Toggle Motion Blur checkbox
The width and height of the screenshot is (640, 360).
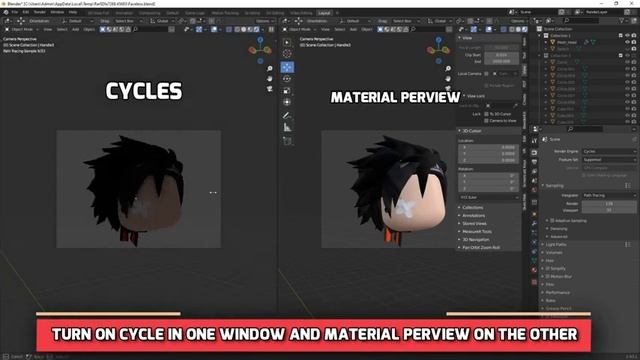(548, 276)
